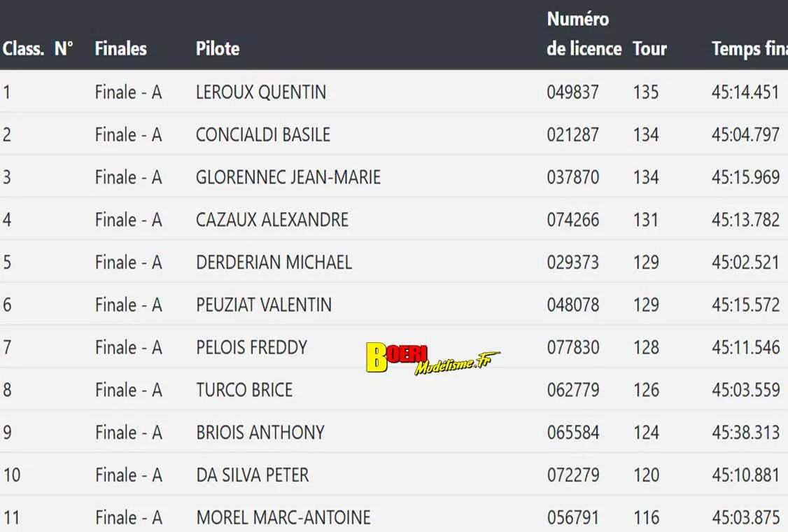
Task: Select pilot LEROUX QUENTIN
Action: [261, 92]
